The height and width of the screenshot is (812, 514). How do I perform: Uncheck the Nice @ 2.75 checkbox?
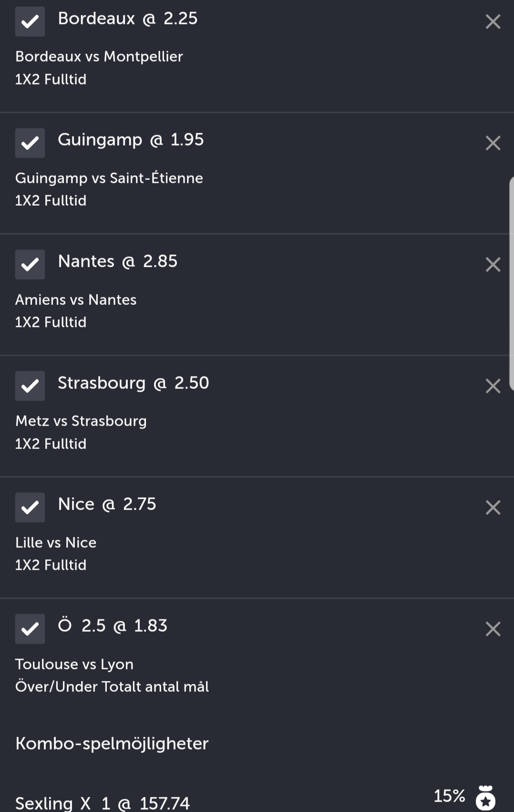[x=30, y=507]
